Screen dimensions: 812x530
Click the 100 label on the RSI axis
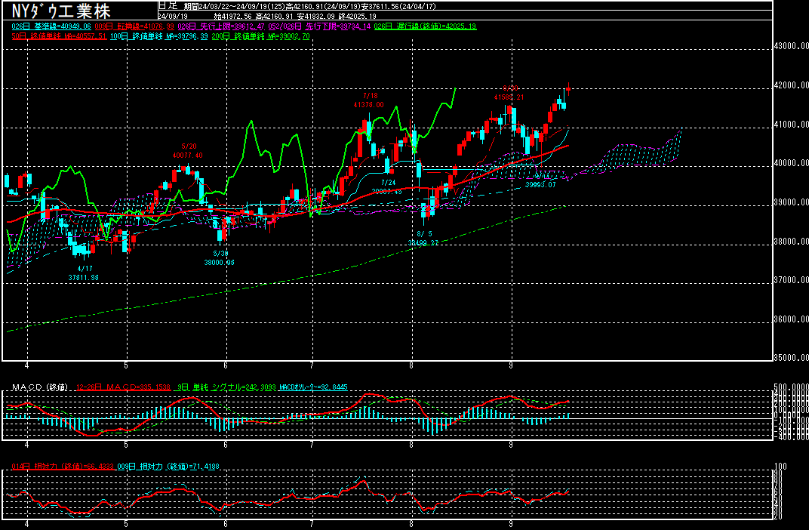pyautogui.click(x=780, y=467)
